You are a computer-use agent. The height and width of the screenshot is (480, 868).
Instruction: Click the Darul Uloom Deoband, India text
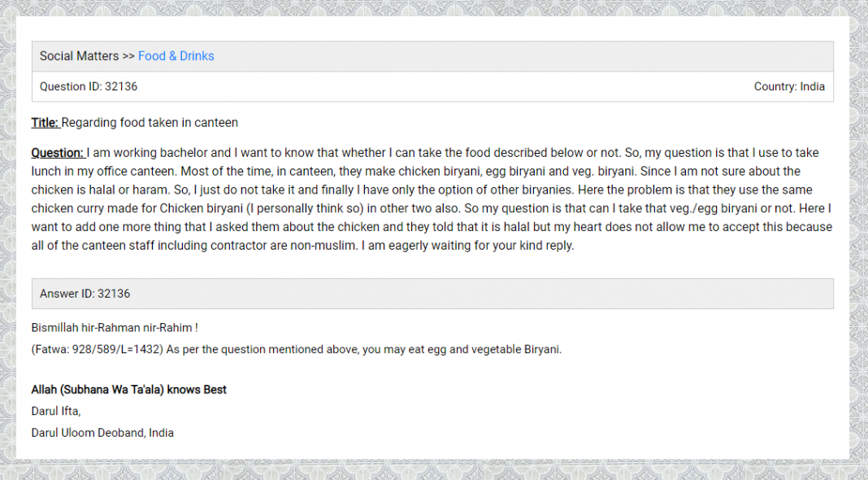[102, 433]
